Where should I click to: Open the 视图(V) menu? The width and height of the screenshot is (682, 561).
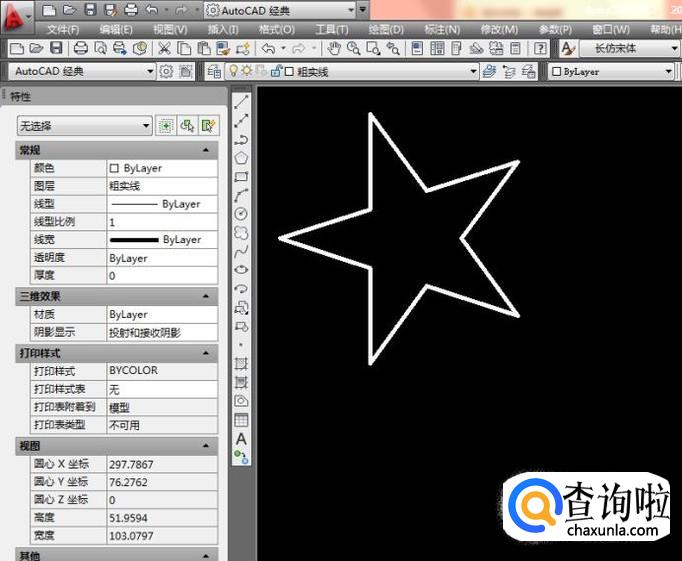(x=170, y=30)
